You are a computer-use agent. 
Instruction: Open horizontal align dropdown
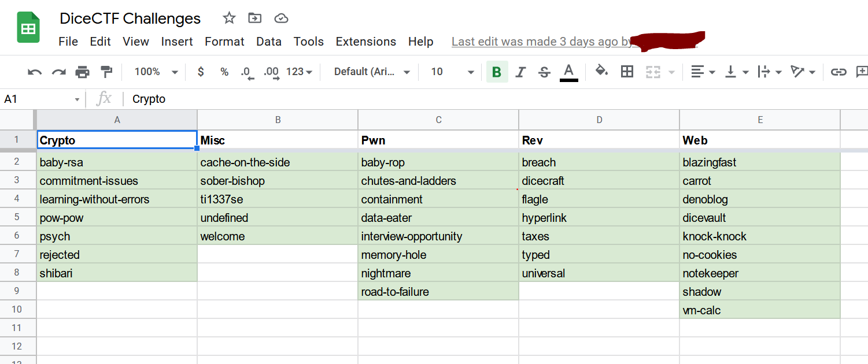(703, 72)
